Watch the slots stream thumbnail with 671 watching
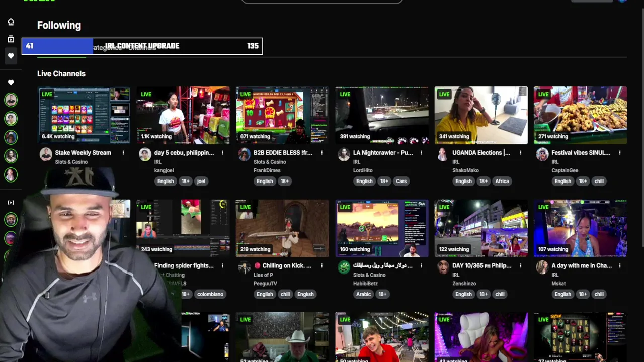The height and width of the screenshot is (362, 644). tap(282, 115)
